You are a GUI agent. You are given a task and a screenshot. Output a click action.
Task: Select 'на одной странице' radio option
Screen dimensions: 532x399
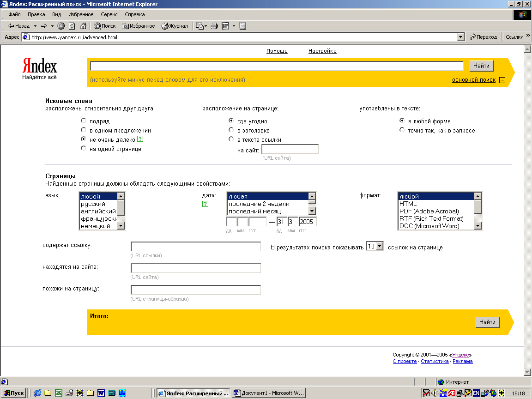point(83,148)
